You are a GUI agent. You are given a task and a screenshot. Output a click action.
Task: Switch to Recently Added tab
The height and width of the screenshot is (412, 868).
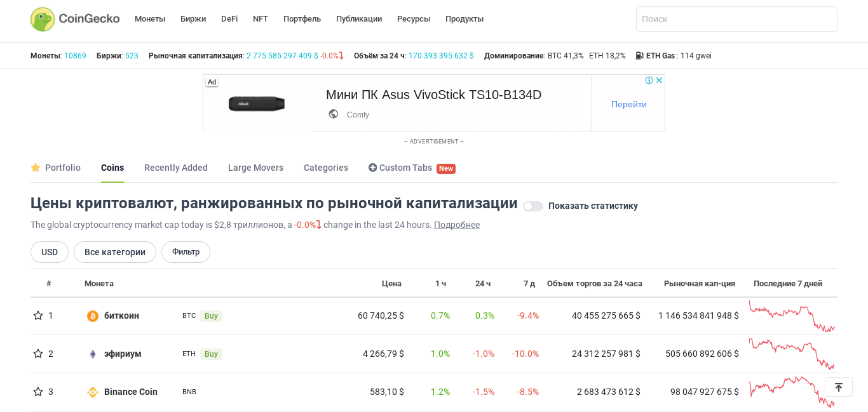click(176, 168)
